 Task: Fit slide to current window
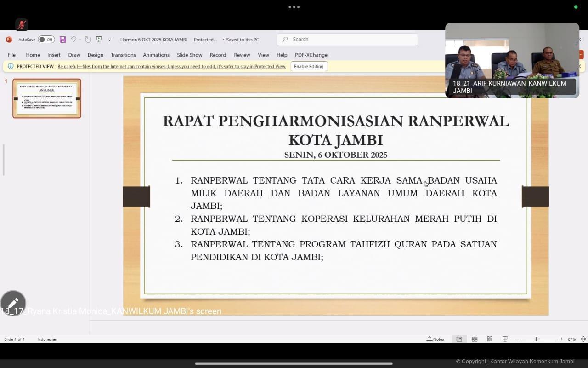[583, 339]
